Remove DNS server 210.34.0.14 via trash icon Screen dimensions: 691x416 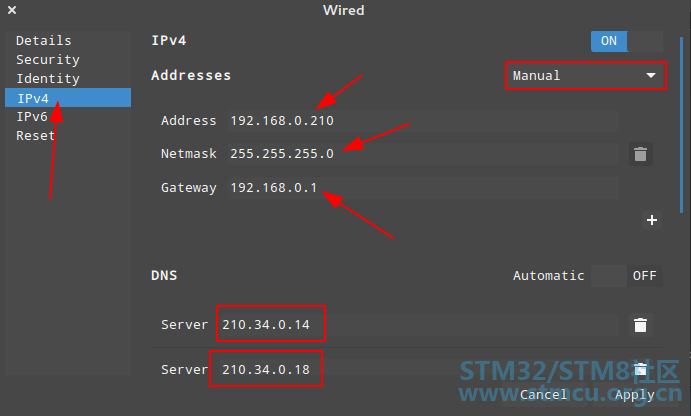click(640, 325)
